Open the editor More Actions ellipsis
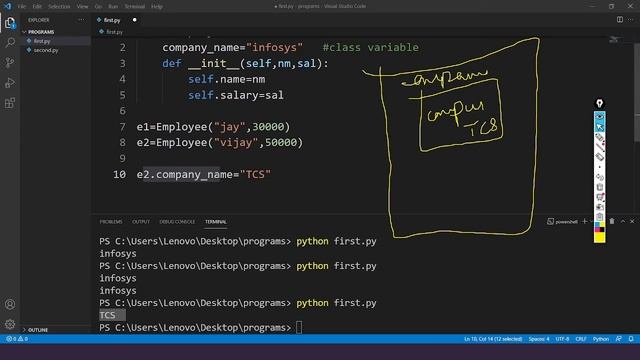Image resolution: width=640 pixels, height=360 pixels. pos(631,20)
